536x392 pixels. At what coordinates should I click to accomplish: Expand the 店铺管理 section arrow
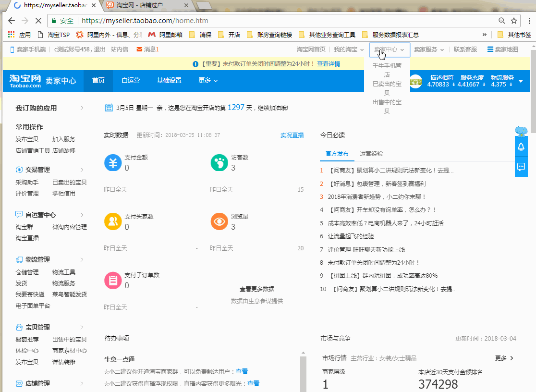pyautogui.click(x=82, y=383)
